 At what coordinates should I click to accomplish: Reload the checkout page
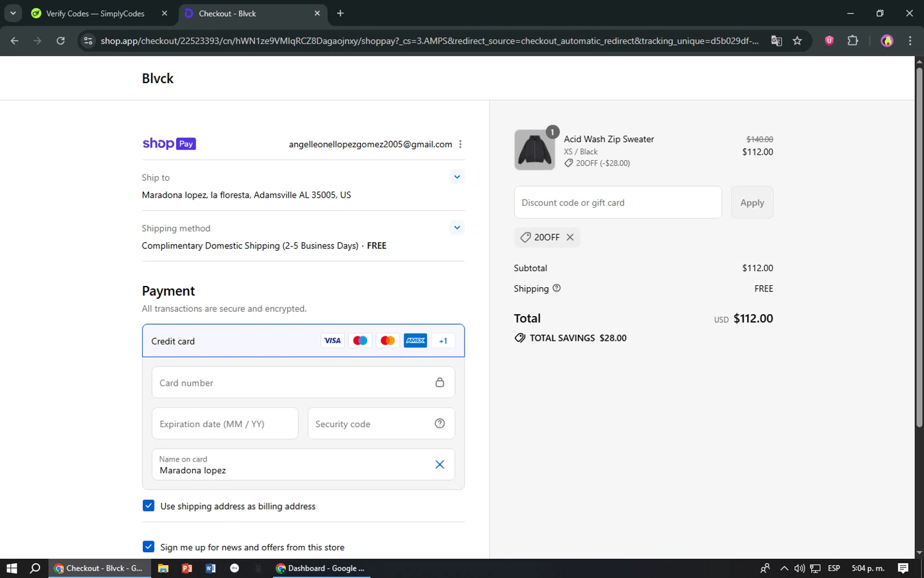[x=60, y=41]
